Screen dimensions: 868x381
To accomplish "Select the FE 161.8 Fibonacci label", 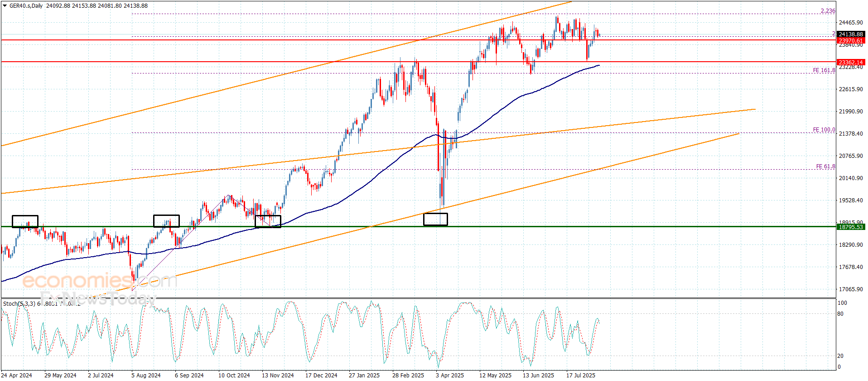I will (x=824, y=70).
